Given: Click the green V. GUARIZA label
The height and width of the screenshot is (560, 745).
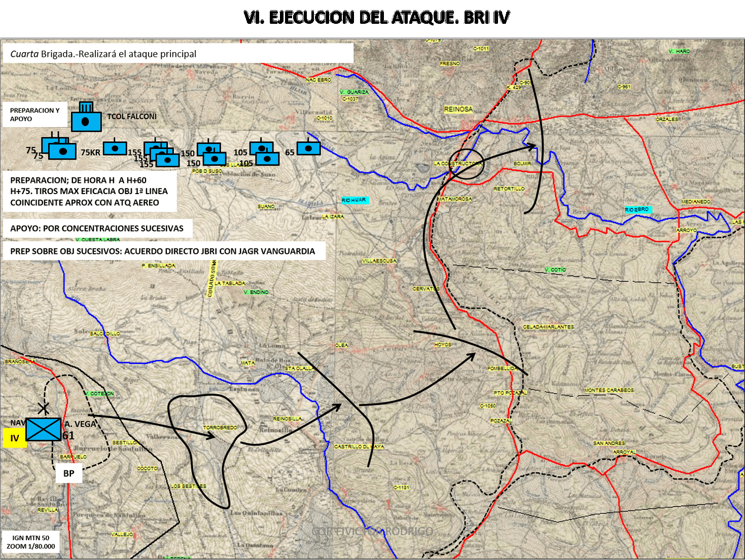Looking at the screenshot, I should pyautogui.click(x=354, y=92).
